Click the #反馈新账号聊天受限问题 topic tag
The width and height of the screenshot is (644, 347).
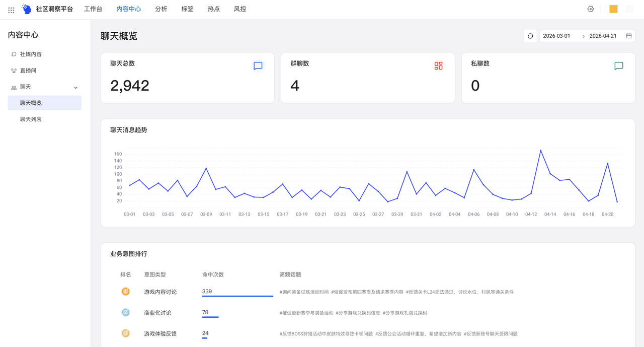(x=491, y=333)
